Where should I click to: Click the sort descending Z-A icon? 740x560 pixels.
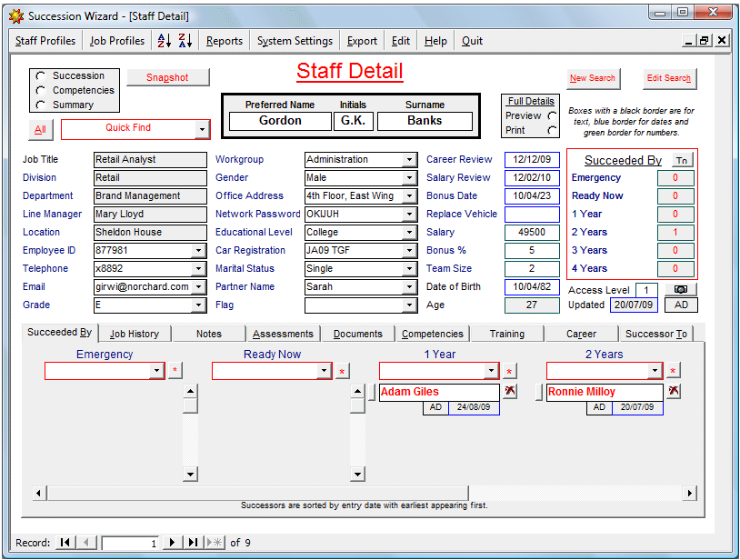[185, 41]
